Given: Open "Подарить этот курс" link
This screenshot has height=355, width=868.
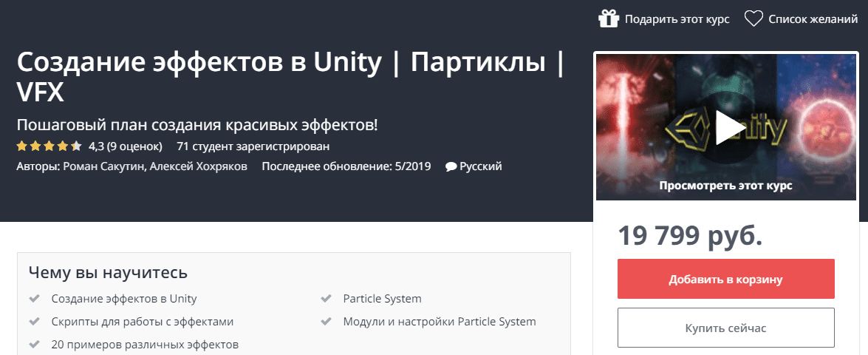Looking at the screenshot, I should coord(677,19).
